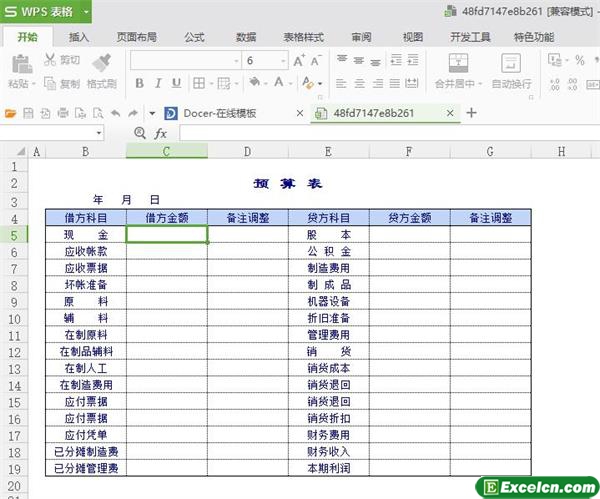Open the font size dropdown
Screen dimensions: 600x499
[x=283, y=61]
